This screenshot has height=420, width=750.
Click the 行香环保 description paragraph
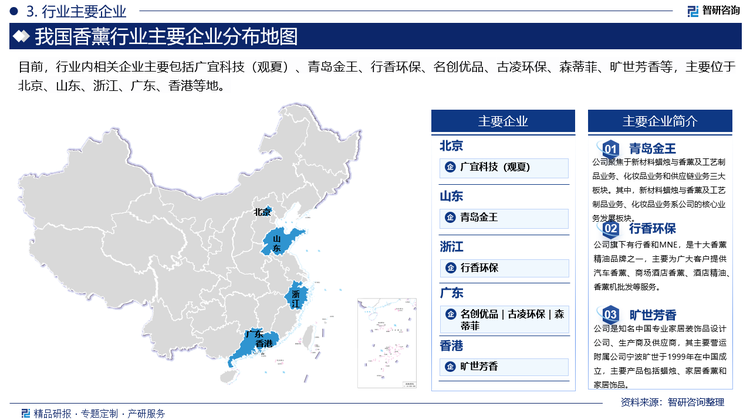[662, 266]
